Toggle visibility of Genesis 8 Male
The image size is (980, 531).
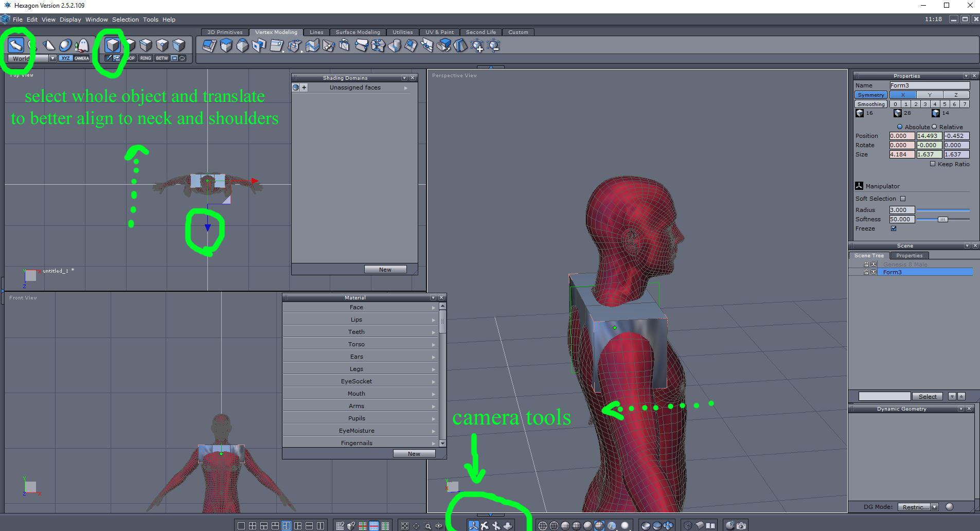(874, 264)
